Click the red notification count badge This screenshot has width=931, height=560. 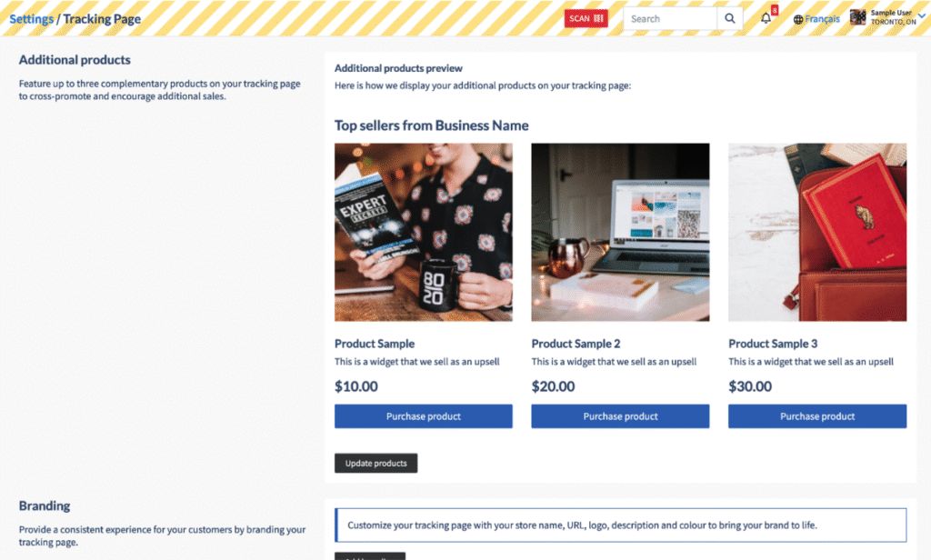(x=775, y=10)
